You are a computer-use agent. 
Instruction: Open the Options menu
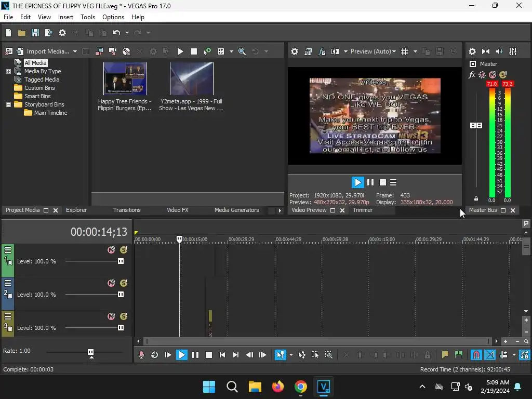click(113, 17)
